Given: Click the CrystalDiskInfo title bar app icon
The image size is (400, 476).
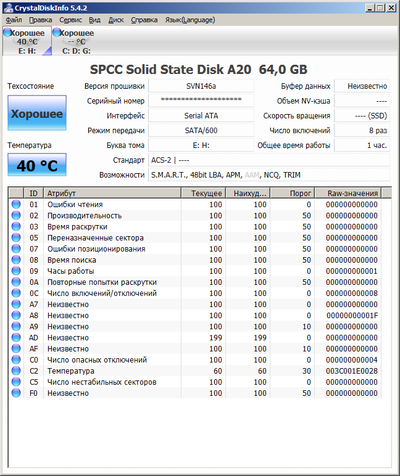Looking at the screenshot, I should point(8,8).
